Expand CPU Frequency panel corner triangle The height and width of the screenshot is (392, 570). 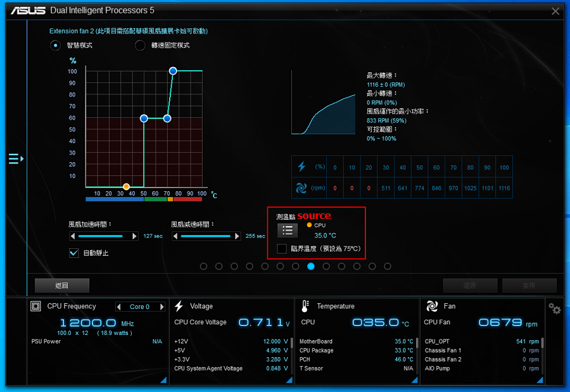pyautogui.click(x=163, y=379)
